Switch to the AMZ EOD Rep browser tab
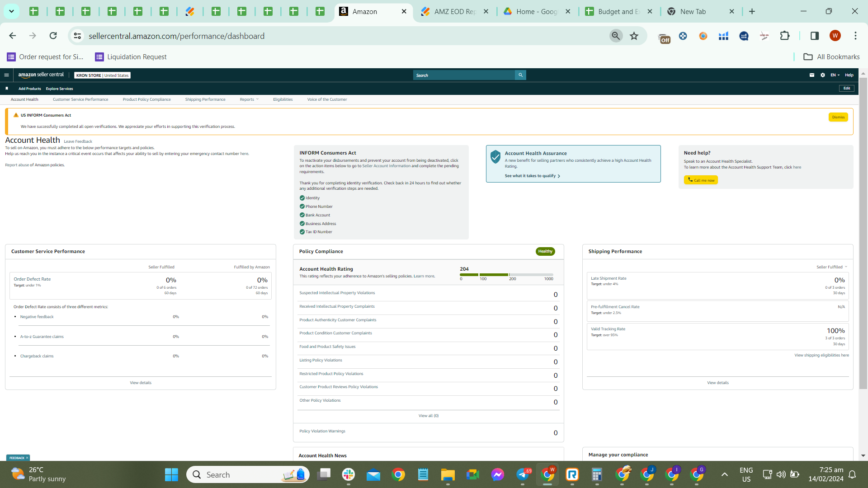Image resolution: width=868 pixels, height=488 pixels. (x=455, y=11)
